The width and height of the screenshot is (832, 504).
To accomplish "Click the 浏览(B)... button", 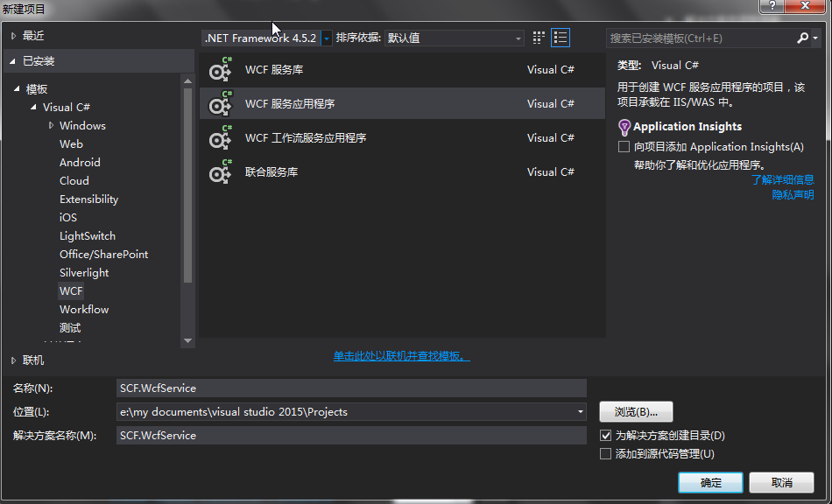I will coord(636,412).
